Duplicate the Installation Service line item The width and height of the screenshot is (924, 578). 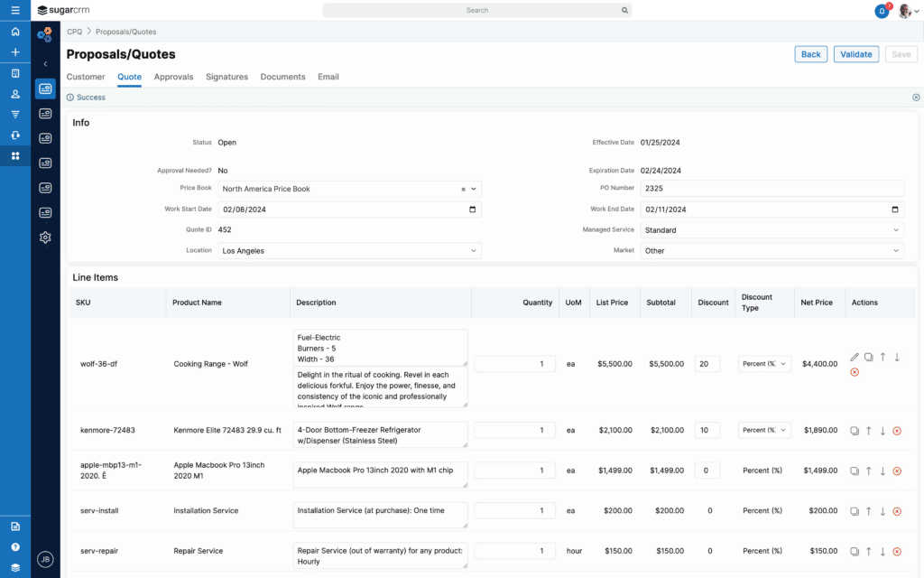[x=855, y=511]
